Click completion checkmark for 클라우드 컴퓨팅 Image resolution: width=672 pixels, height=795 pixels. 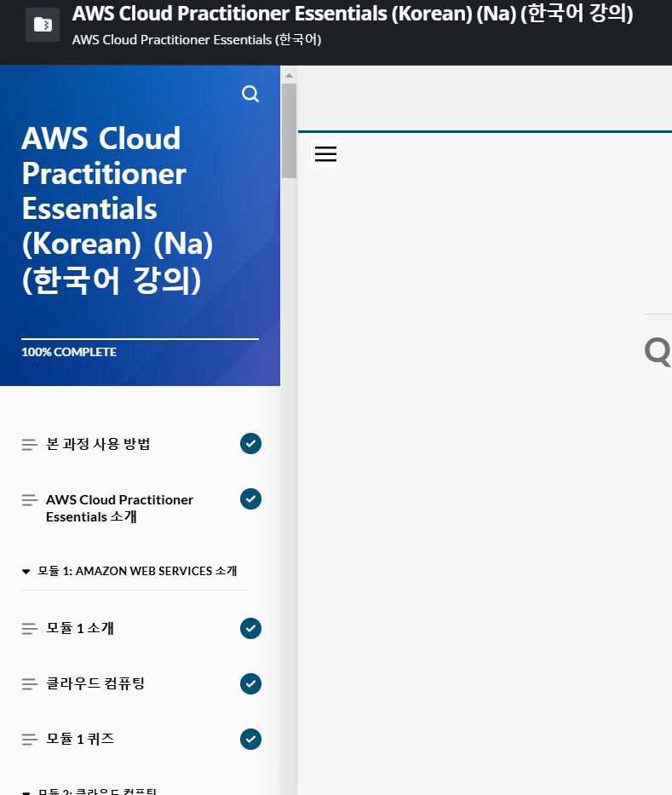point(250,683)
